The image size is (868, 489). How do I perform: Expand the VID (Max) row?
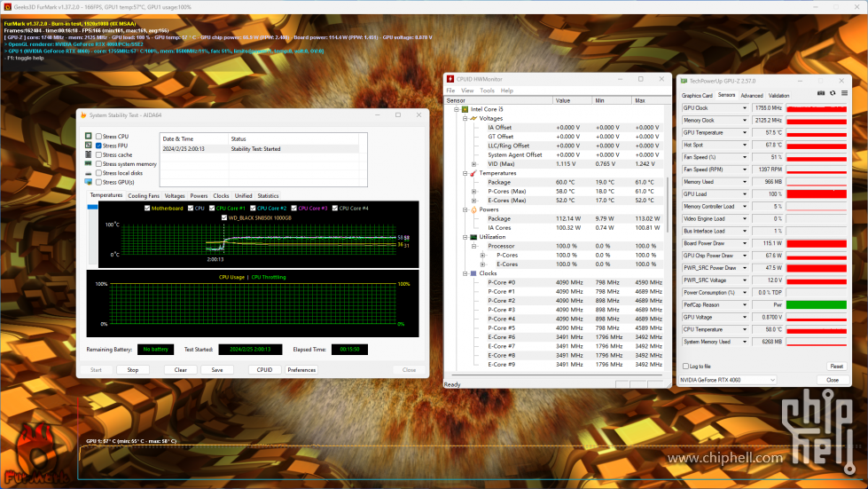pos(473,164)
